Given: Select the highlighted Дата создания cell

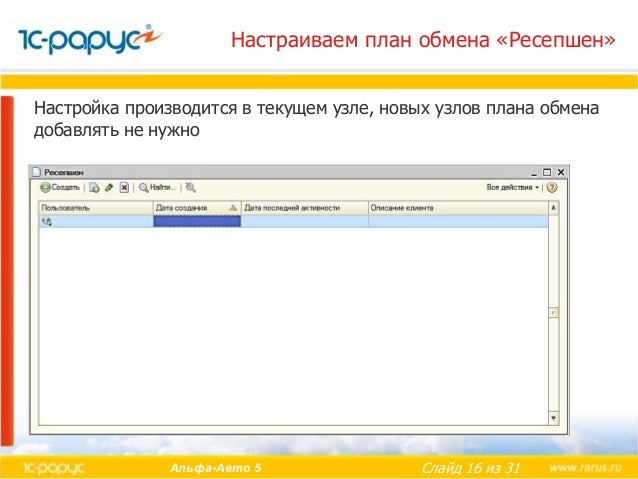Looking at the screenshot, I should point(197,221).
